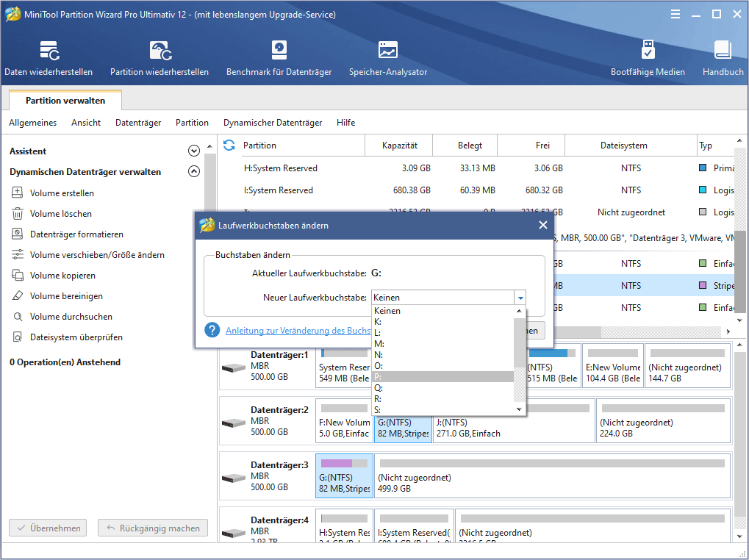Click Datenträger:4 disk icon
Image resolution: width=749 pixels, height=560 pixels.
[x=234, y=532]
